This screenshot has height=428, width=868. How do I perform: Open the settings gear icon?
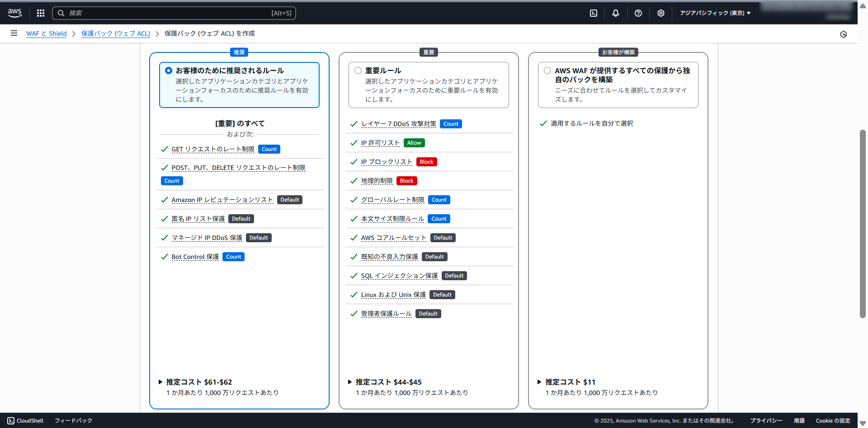click(661, 13)
